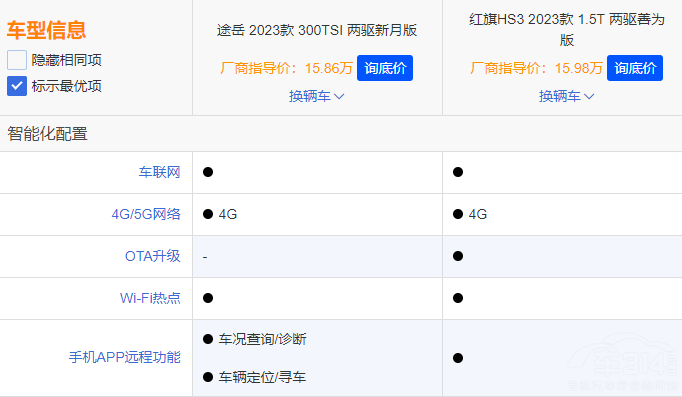This screenshot has width=682, height=397.
Task: Enable the 隐藏相同项 checkbox
Action: [17, 60]
